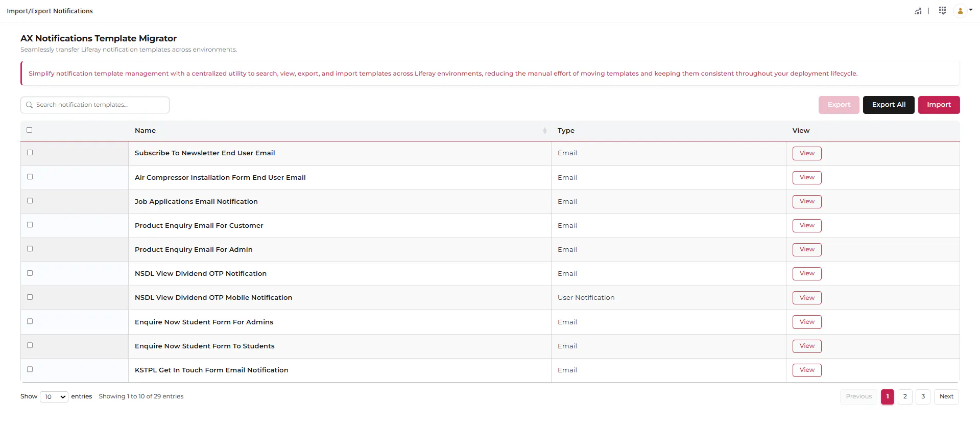Open the analytics chart icon in header
The width and height of the screenshot is (980, 426).
pos(918,11)
